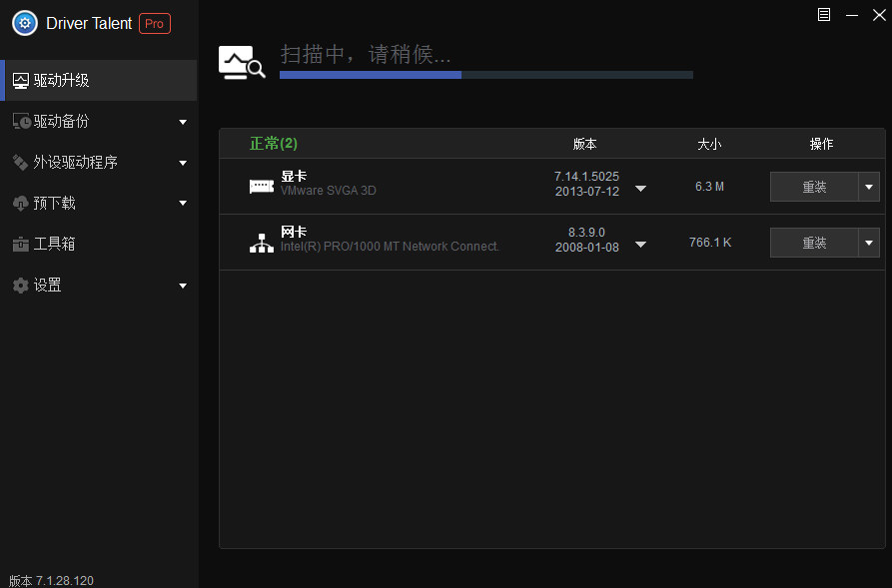892x588 pixels.
Task: Click the 766.1 K size value
Action: click(710, 243)
